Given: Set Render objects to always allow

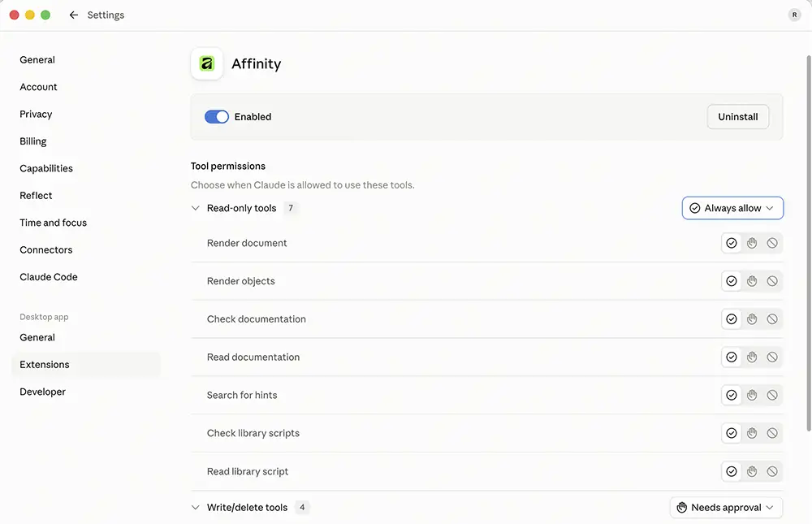Looking at the screenshot, I should [x=732, y=281].
